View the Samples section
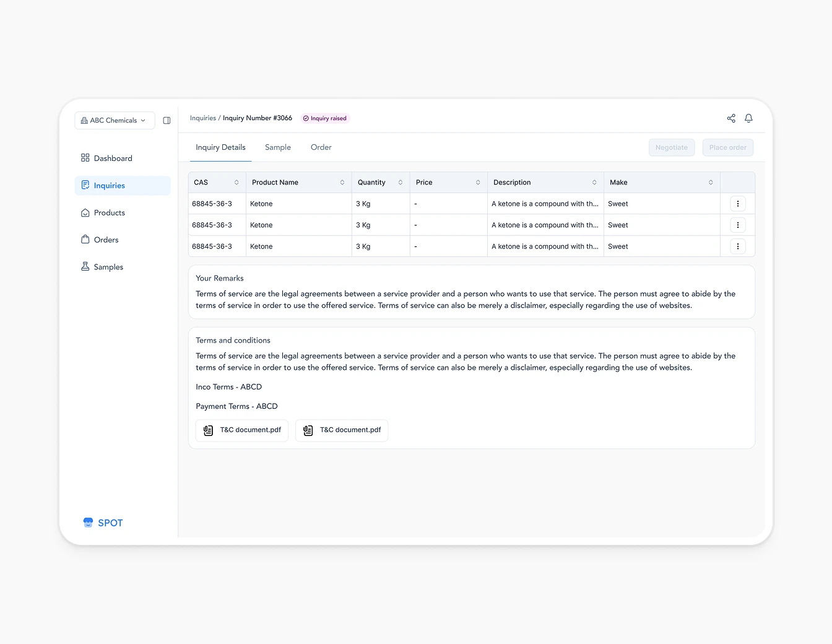This screenshot has width=832, height=644. tap(108, 267)
